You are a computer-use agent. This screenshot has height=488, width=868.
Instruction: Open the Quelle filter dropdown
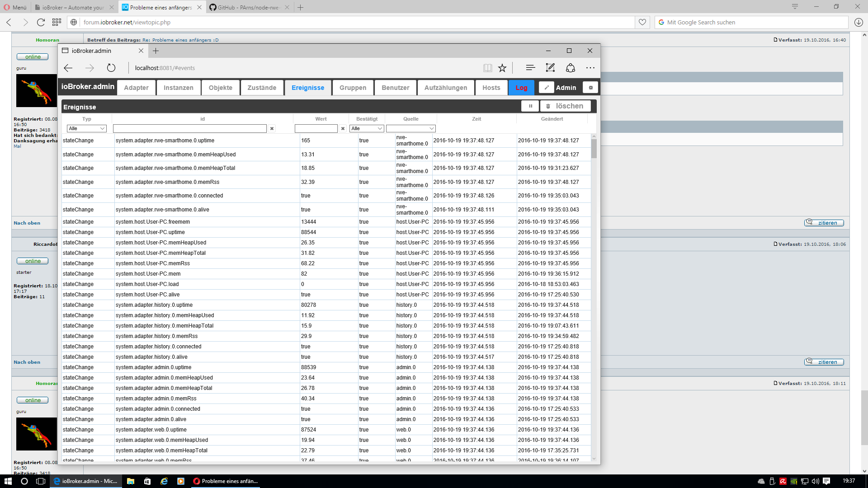coord(410,129)
